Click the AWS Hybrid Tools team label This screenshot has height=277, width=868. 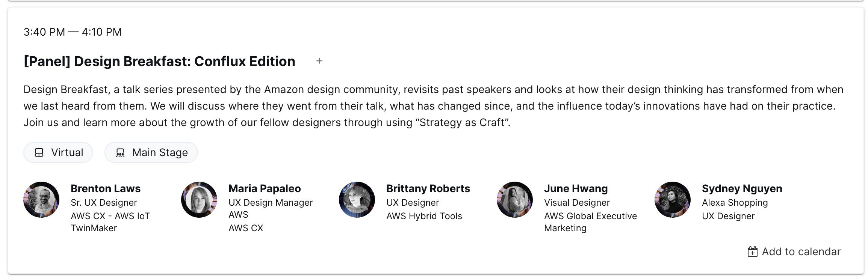(424, 216)
